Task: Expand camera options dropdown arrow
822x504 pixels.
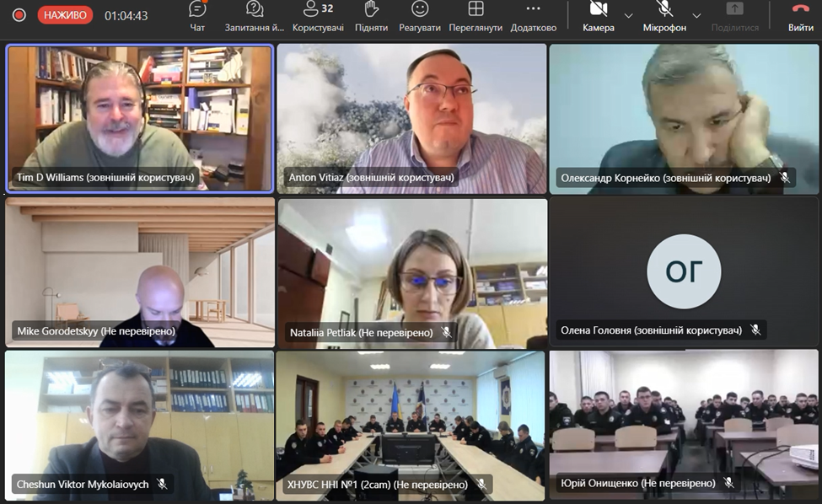Action: click(628, 16)
